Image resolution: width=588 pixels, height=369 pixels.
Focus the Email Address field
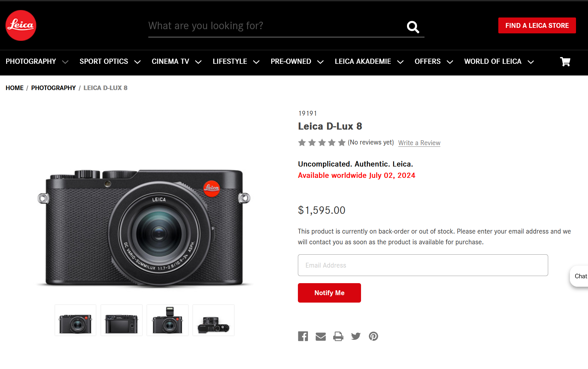tap(423, 265)
